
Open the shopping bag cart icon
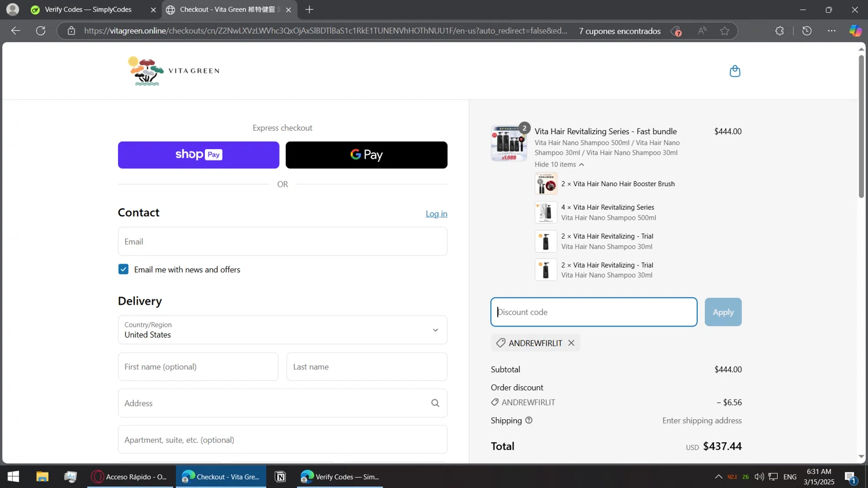(x=735, y=71)
